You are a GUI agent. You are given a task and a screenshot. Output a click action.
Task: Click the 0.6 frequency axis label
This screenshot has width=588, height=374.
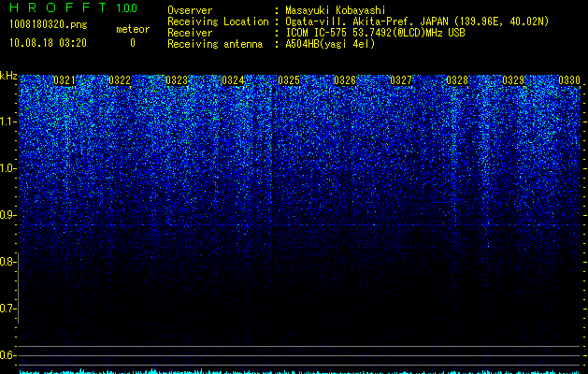pyautogui.click(x=7, y=355)
